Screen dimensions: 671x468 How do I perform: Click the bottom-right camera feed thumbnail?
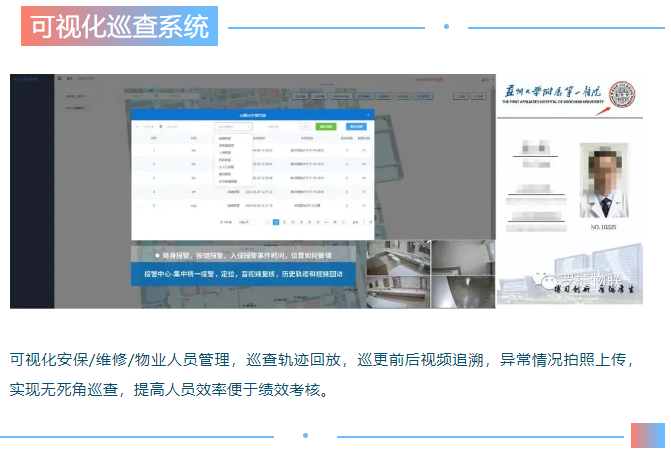pos(462,290)
